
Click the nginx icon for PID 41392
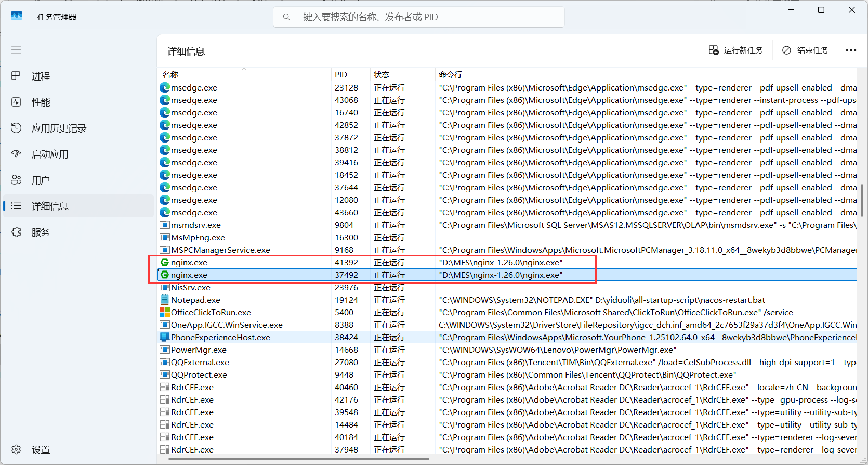pos(165,262)
